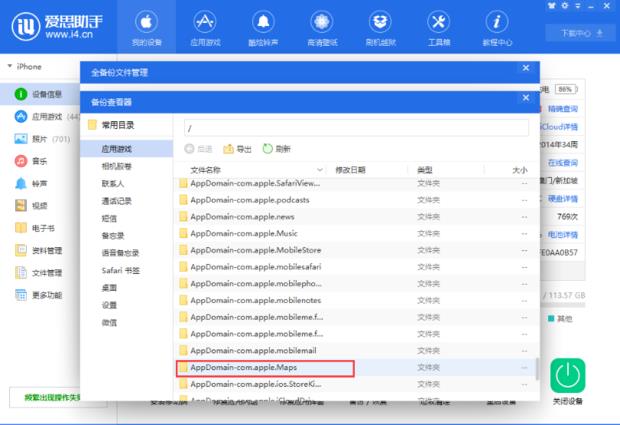
Task: Open the 硬盘详情 disk details link
Action: click(563, 198)
